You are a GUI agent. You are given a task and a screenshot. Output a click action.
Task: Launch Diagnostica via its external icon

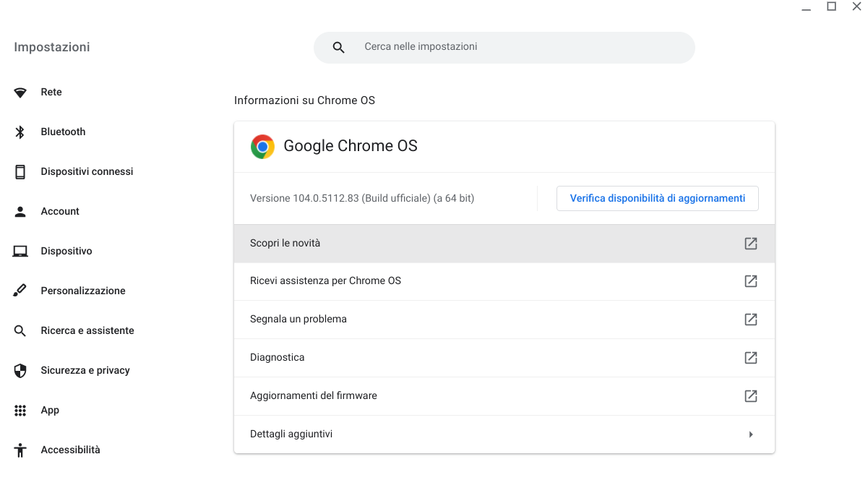coord(751,358)
